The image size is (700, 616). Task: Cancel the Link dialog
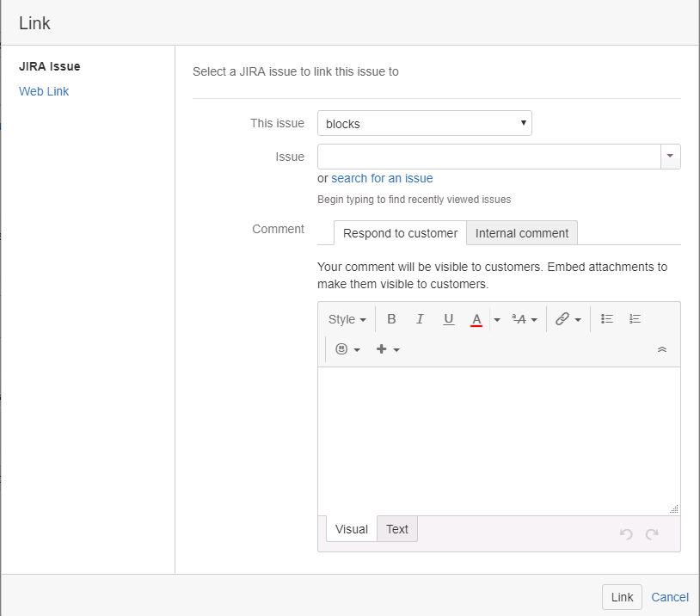click(x=670, y=597)
